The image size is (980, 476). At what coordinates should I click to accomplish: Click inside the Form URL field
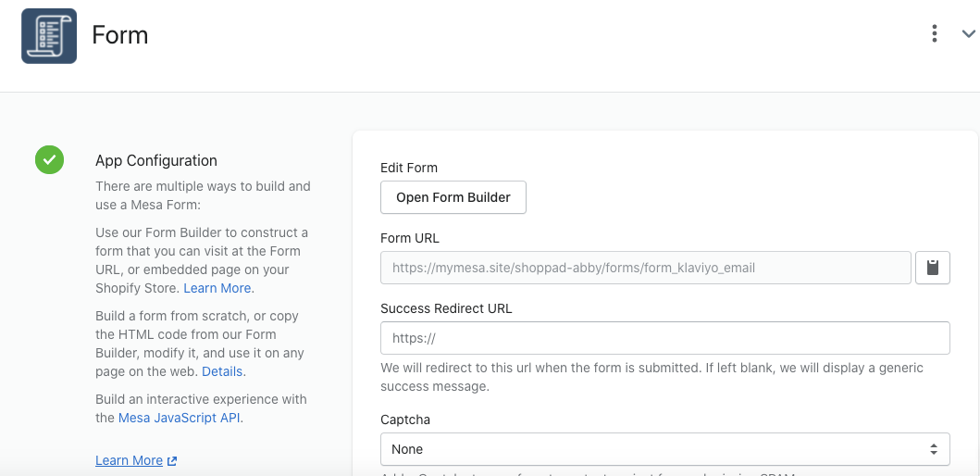[645, 268]
